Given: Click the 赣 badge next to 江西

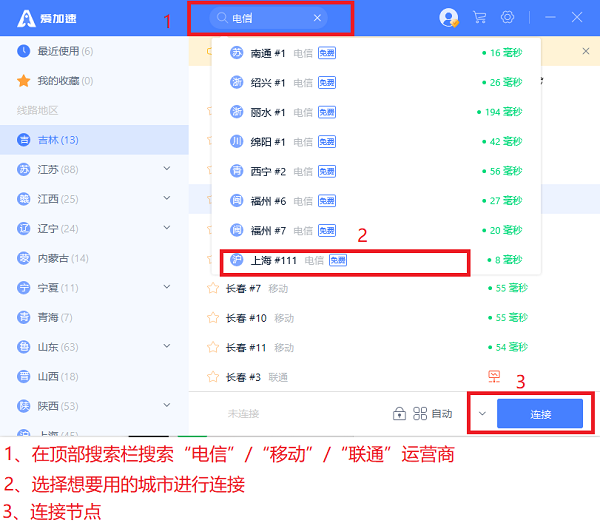Looking at the screenshot, I should [24, 199].
